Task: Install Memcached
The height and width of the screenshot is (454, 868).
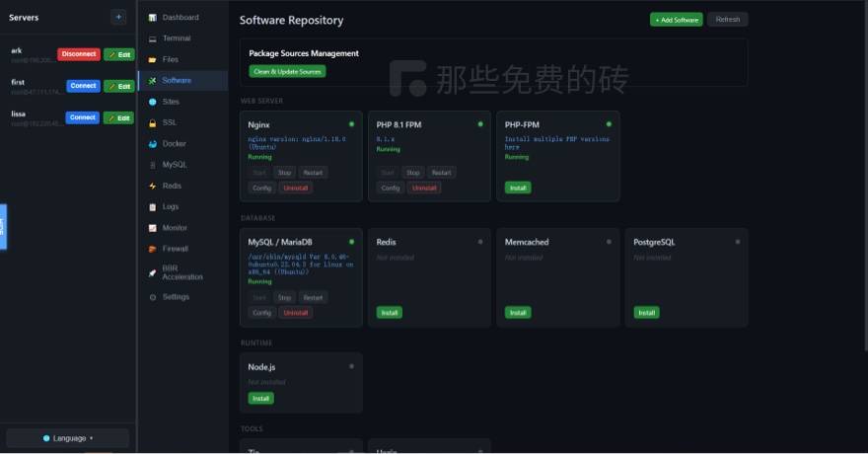Action: point(518,313)
